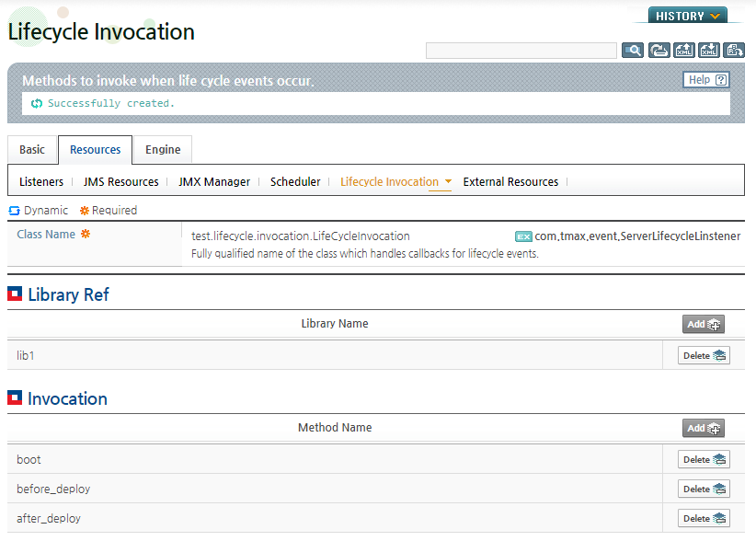This screenshot has height=541, width=756.
Task: Click the before_deploy method name
Action: point(53,489)
